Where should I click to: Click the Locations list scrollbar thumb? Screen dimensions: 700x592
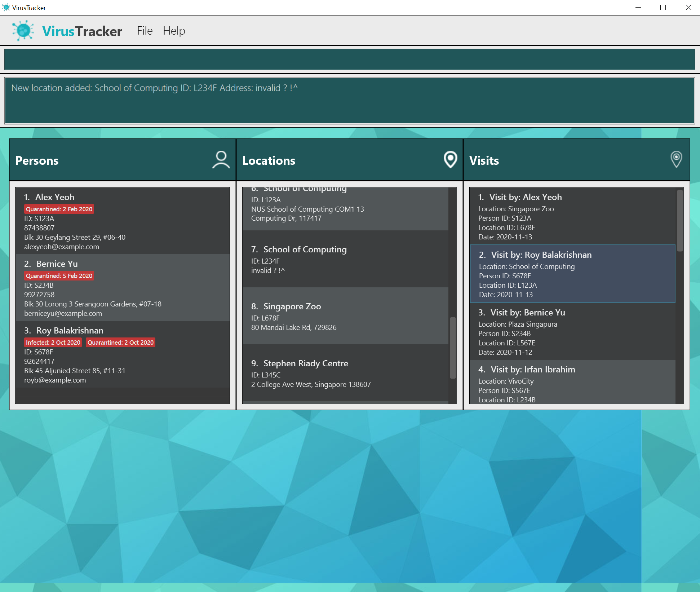click(453, 348)
